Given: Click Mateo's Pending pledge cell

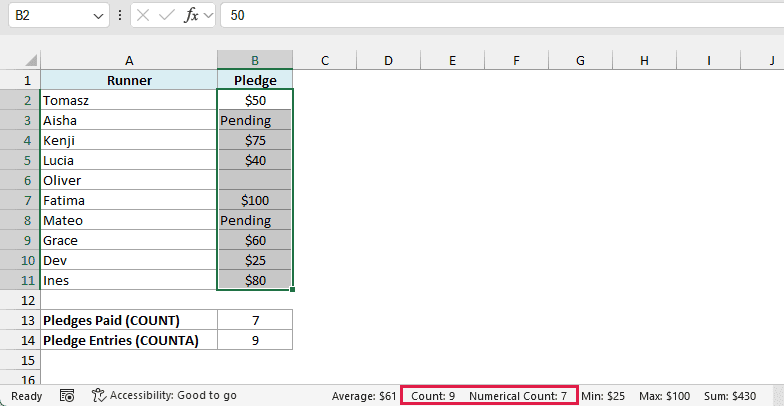Looking at the screenshot, I should [x=255, y=220].
